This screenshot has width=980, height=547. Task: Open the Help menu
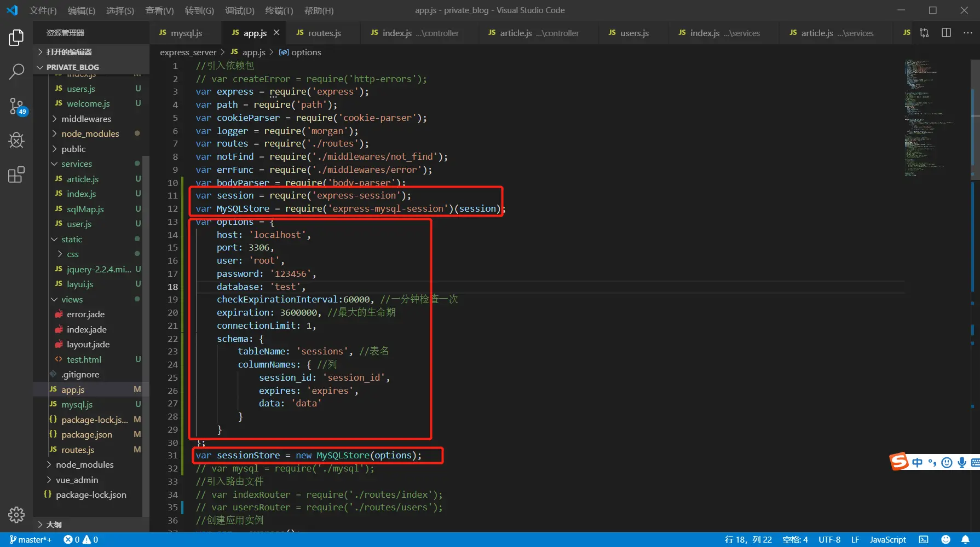point(319,10)
